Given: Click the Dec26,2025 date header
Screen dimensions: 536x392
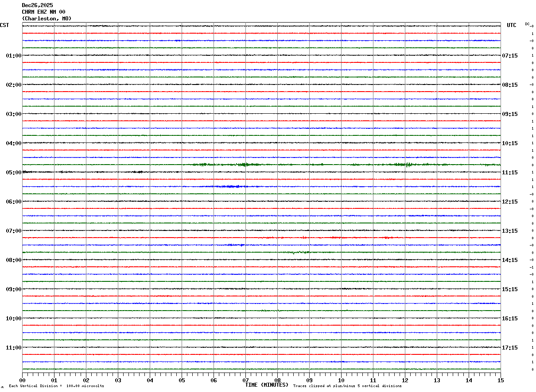Looking at the screenshot, I should click(37, 5).
